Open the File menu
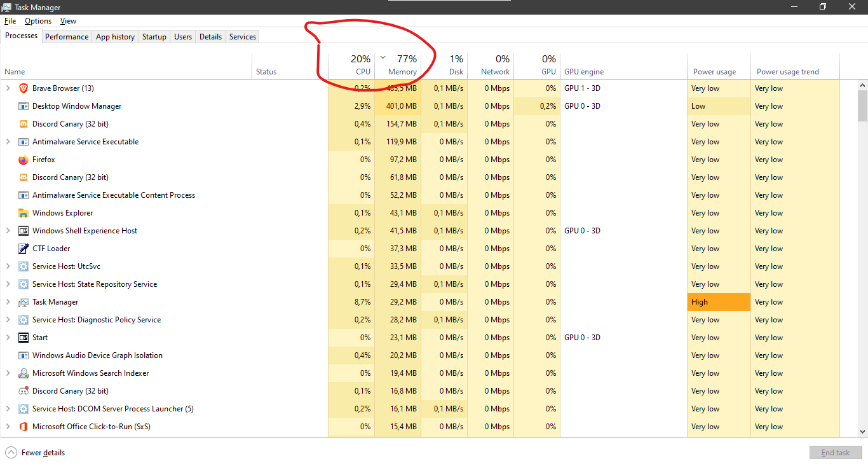 coord(10,21)
